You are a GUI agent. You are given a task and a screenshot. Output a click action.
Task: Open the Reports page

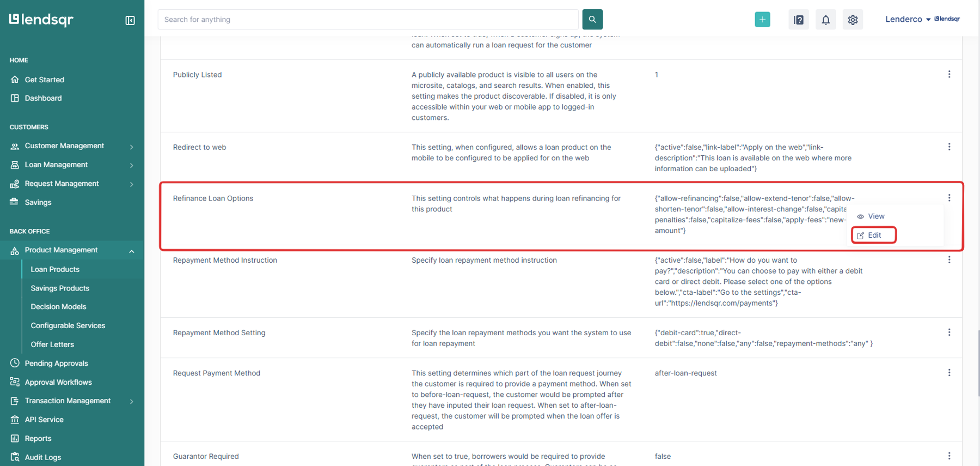pos(38,438)
